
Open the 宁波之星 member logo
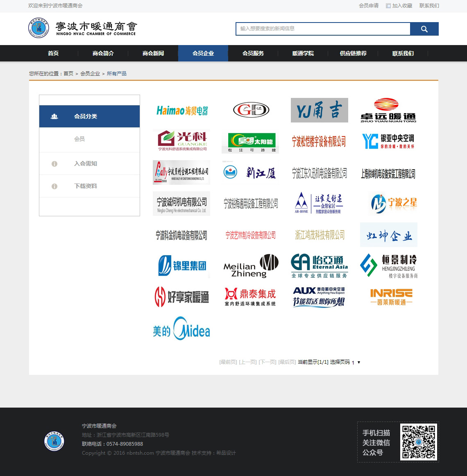(x=389, y=204)
